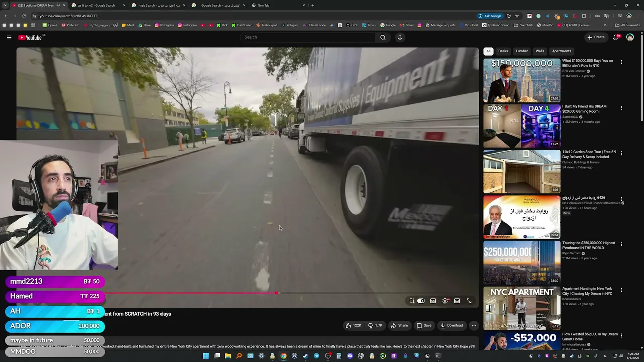Open options for the Apartment Hunting video
644x362 pixels.
(621, 290)
